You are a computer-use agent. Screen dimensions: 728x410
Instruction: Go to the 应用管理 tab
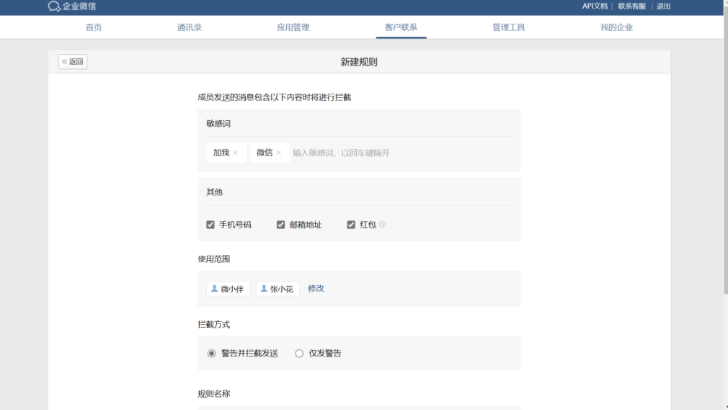tap(292, 27)
